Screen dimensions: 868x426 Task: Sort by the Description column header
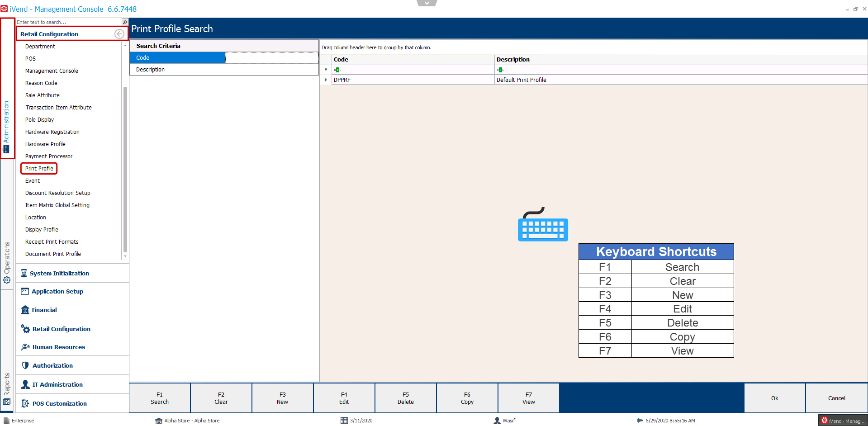pyautogui.click(x=681, y=59)
